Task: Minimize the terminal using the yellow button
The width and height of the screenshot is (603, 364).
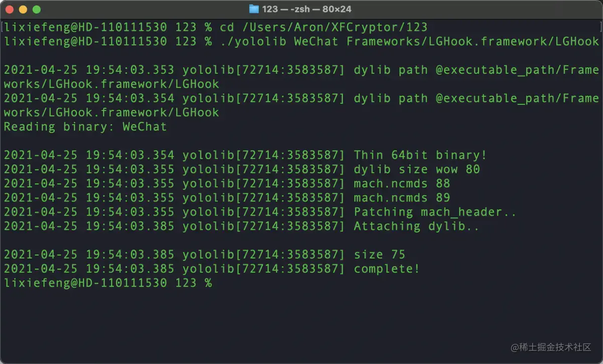Action: 23,10
